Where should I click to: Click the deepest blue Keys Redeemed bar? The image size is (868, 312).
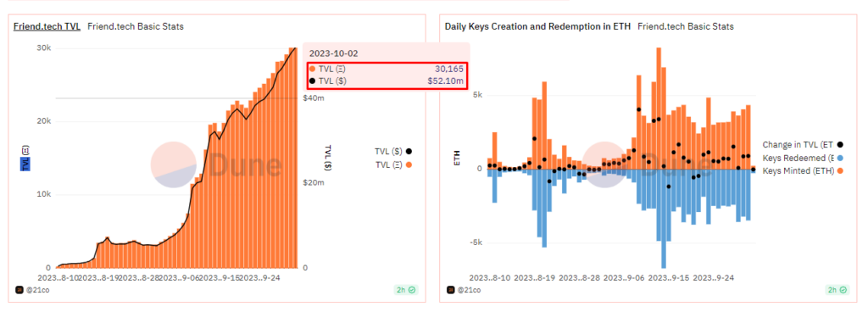point(663,219)
